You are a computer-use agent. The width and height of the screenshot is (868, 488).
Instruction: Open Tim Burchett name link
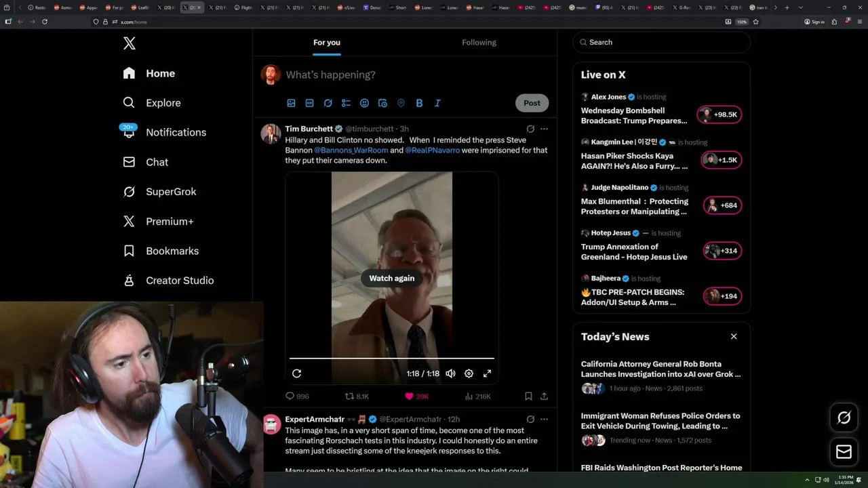point(309,129)
